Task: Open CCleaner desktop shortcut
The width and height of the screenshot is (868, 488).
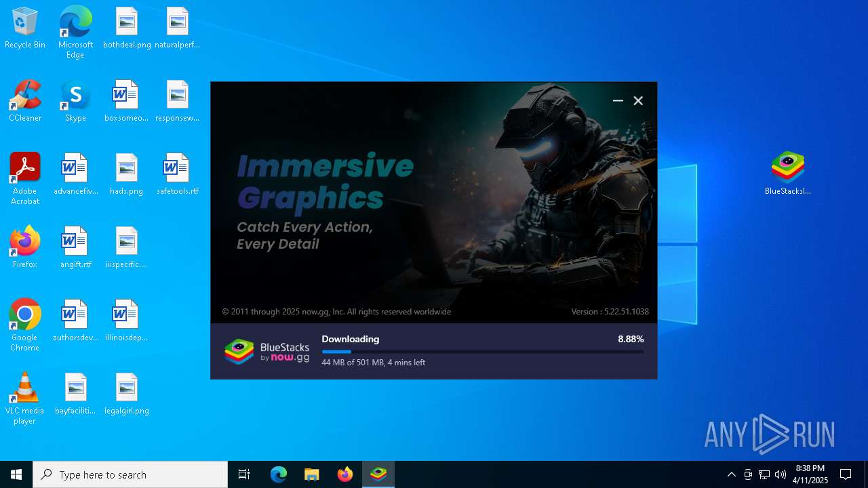Action: [x=25, y=101]
